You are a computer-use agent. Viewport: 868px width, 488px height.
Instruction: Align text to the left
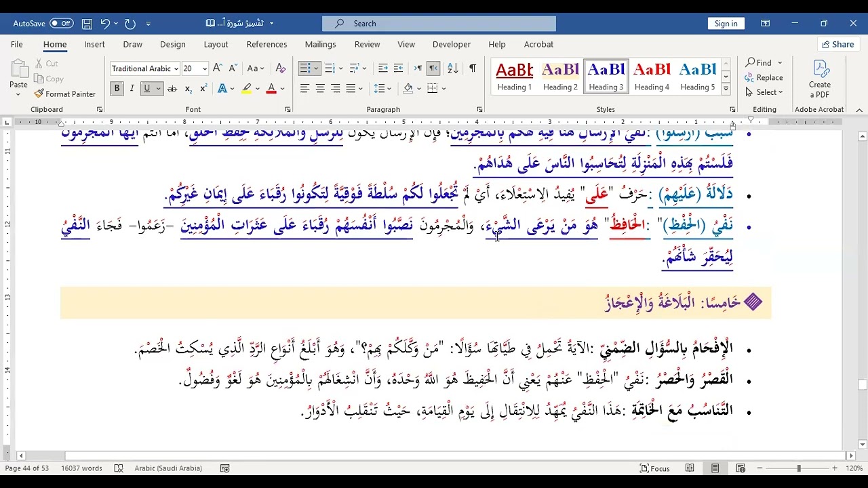[305, 89]
